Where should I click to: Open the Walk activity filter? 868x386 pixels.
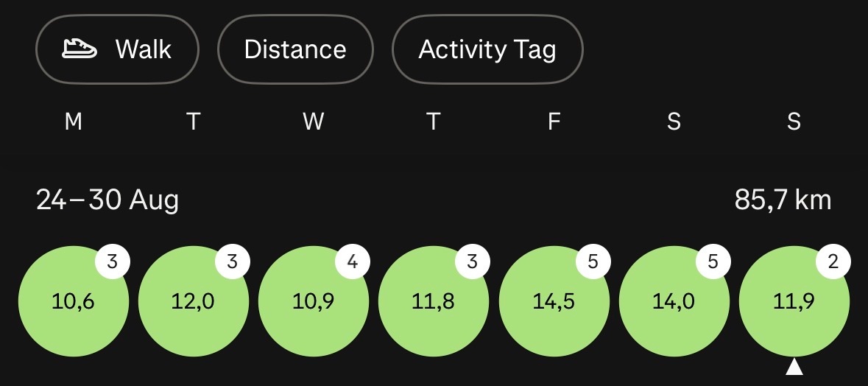coord(117,49)
